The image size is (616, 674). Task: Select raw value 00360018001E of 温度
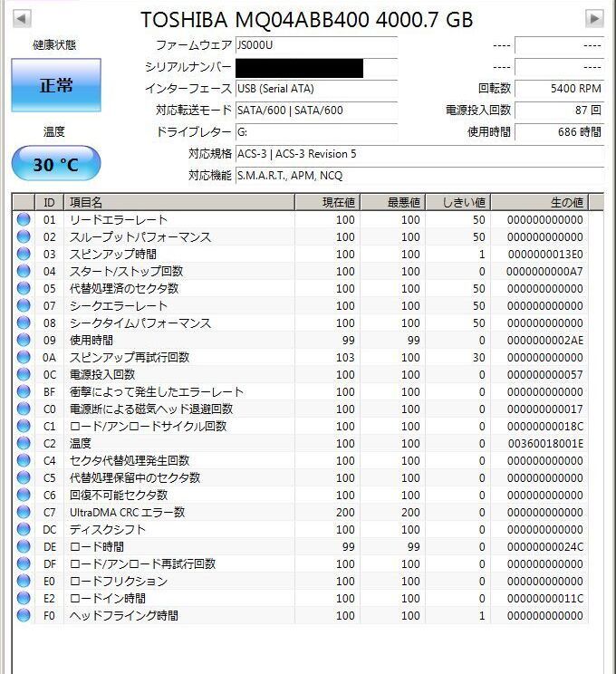tap(545, 444)
